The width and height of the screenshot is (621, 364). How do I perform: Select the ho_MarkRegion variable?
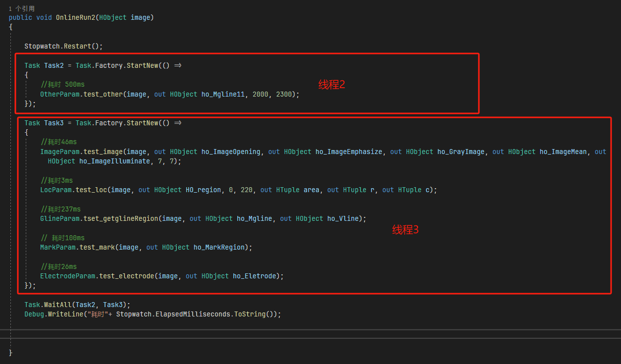tap(219, 247)
